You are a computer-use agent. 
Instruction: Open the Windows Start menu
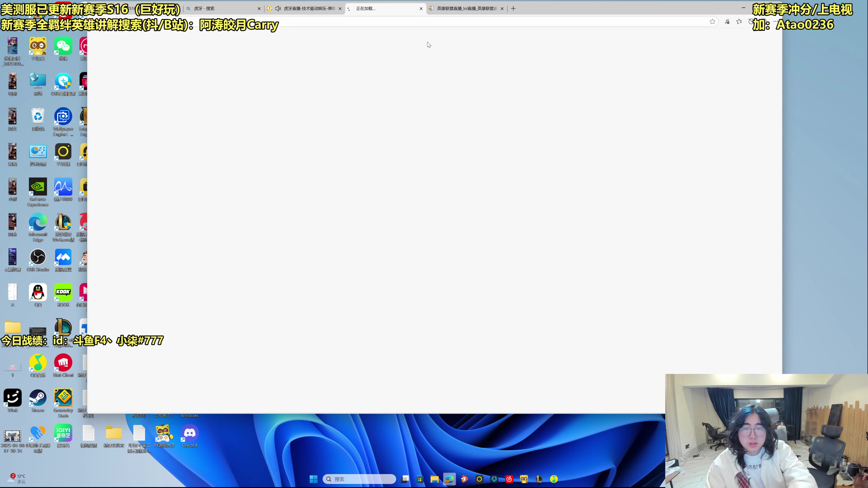(313, 479)
